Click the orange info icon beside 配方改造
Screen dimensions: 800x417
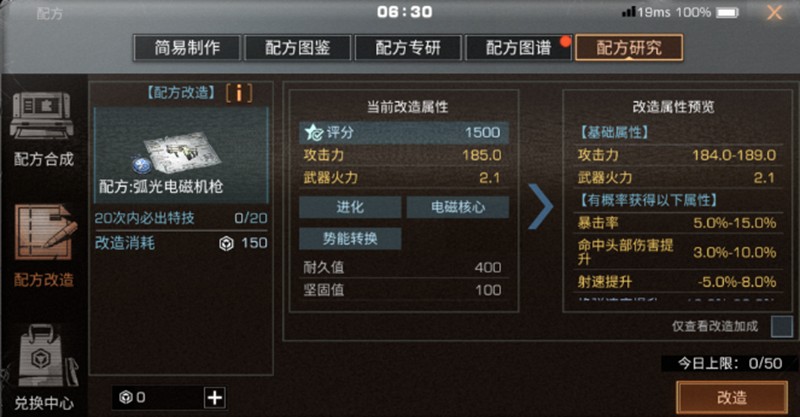[239, 93]
